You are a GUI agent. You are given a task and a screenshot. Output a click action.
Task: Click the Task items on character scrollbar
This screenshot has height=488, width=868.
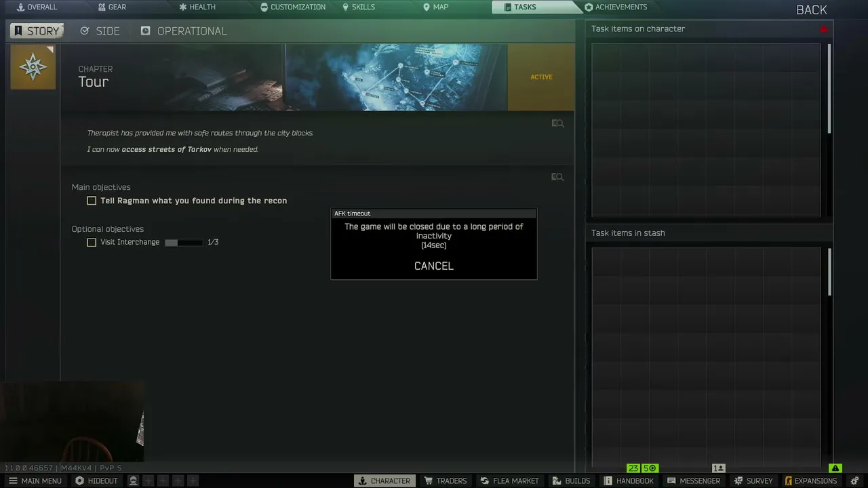pos(829,88)
